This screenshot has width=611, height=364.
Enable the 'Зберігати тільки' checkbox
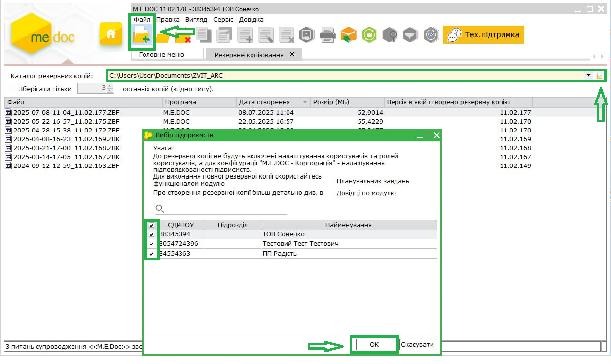(x=13, y=89)
